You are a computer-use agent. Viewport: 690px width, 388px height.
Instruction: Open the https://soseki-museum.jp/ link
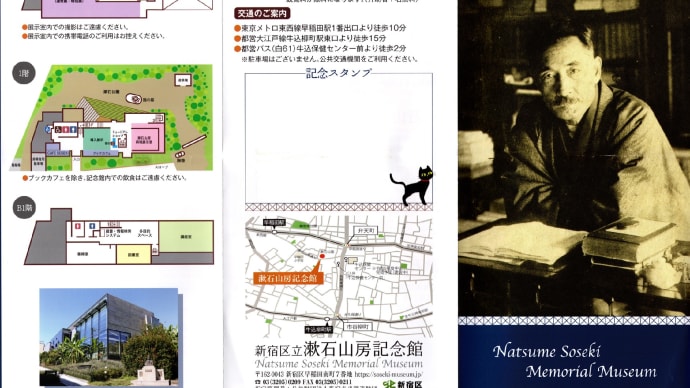click(x=388, y=374)
